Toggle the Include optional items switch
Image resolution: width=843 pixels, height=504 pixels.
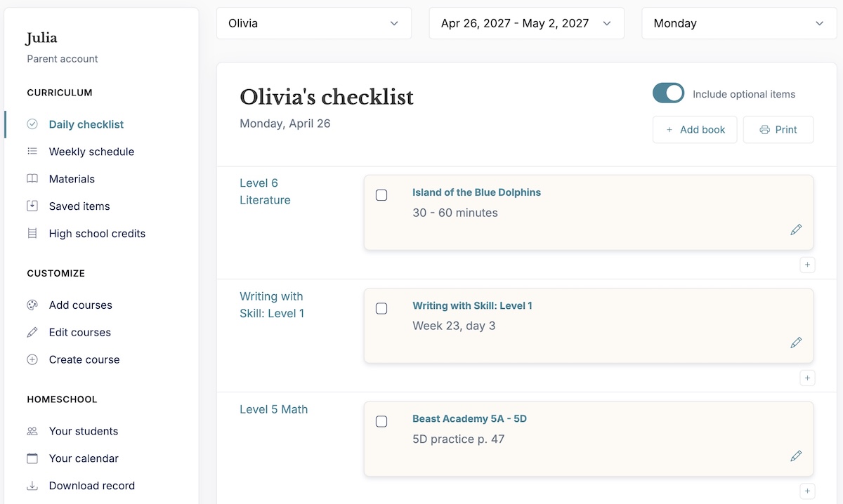coord(668,93)
